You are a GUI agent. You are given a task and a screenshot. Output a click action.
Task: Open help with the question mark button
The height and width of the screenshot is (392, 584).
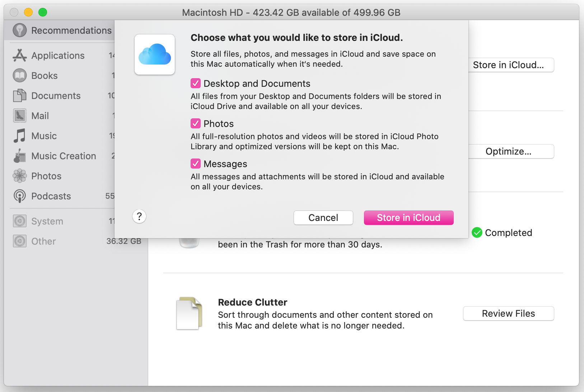[139, 216]
